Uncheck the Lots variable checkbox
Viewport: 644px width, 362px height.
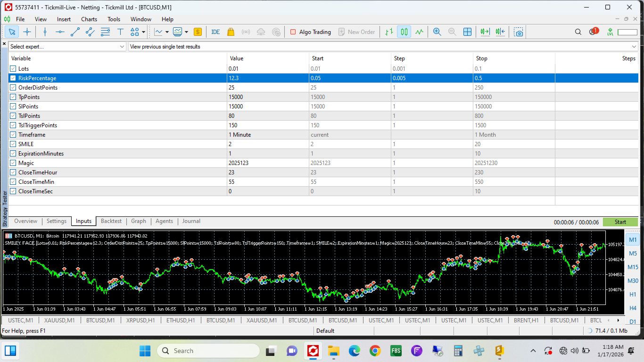point(13,69)
